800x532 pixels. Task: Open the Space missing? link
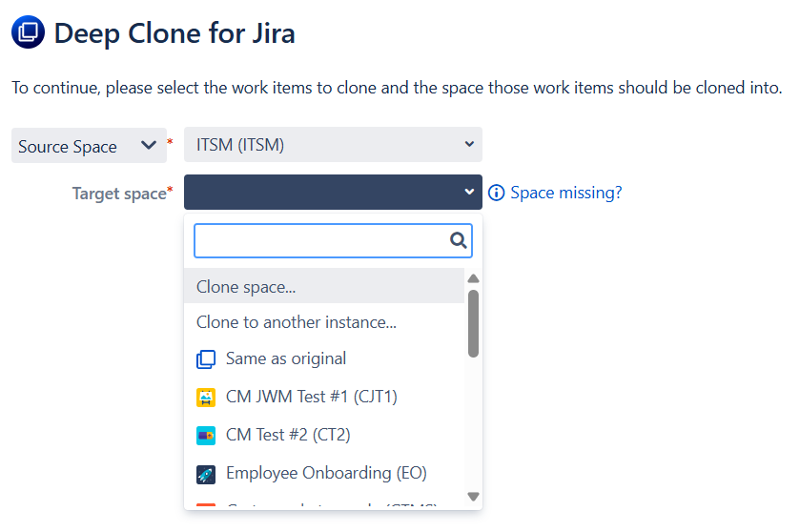pos(565,193)
